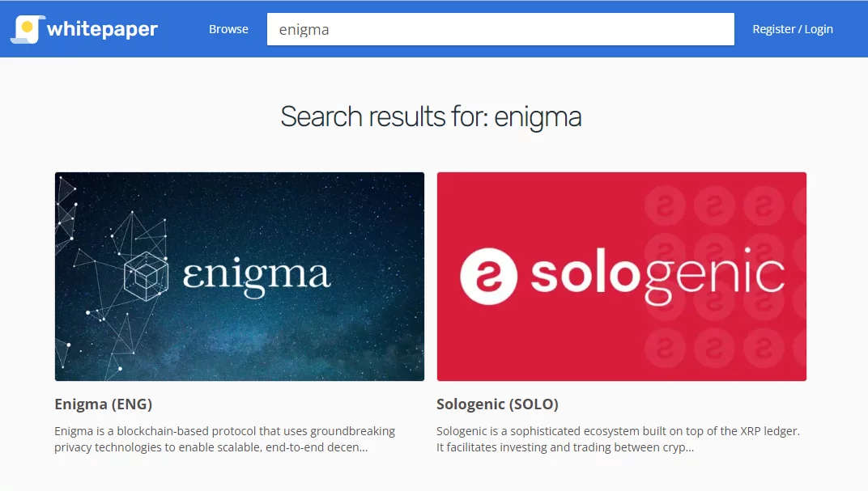Click the round white Sologenic S logo
This screenshot has height=491, width=868.
(488, 276)
